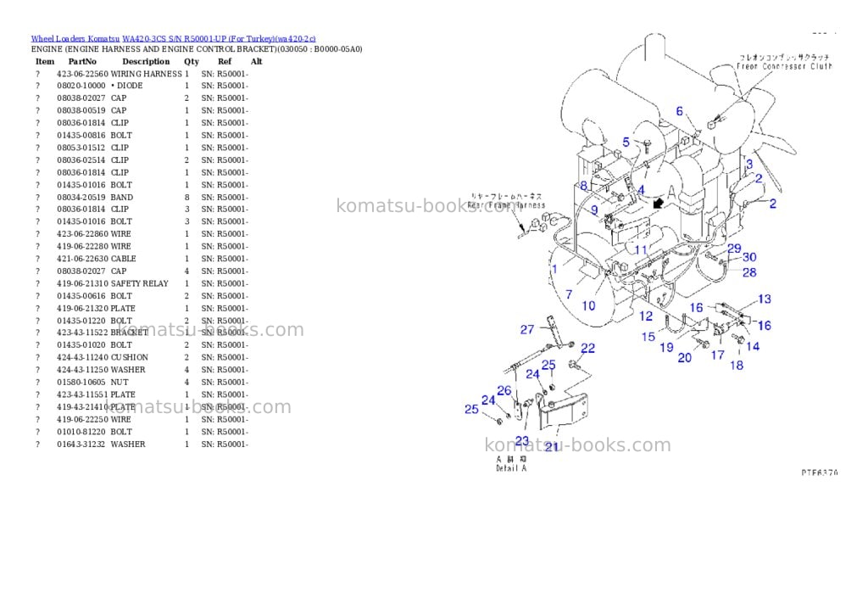Select part number 08034-20519

(81, 198)
